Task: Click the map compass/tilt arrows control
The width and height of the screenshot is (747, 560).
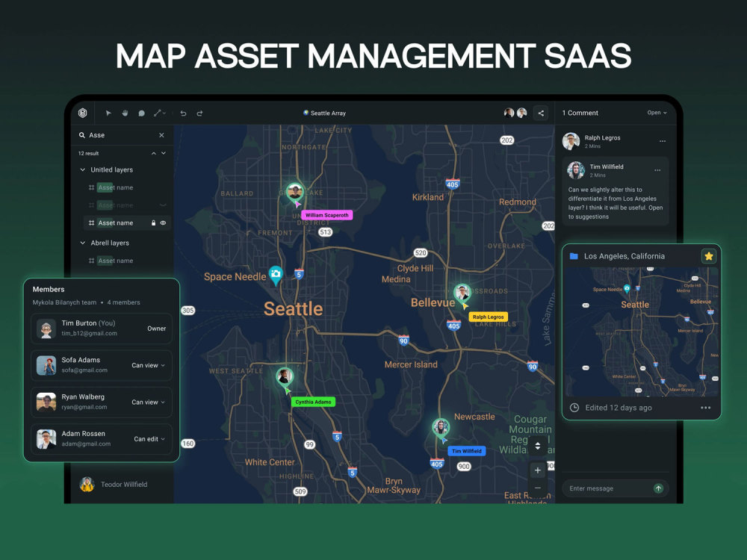Action: pos(537,447)
